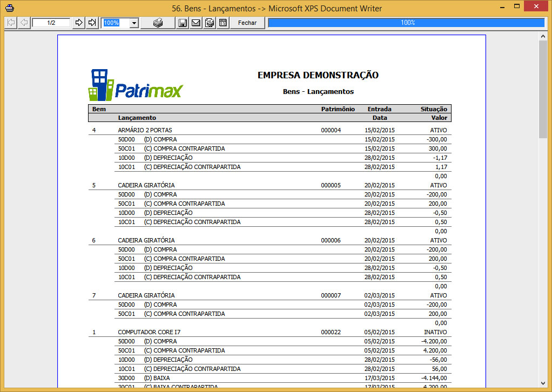This screenshot has height=392, width=552.
Task: Go to the first page arrow
Action: 11,23
